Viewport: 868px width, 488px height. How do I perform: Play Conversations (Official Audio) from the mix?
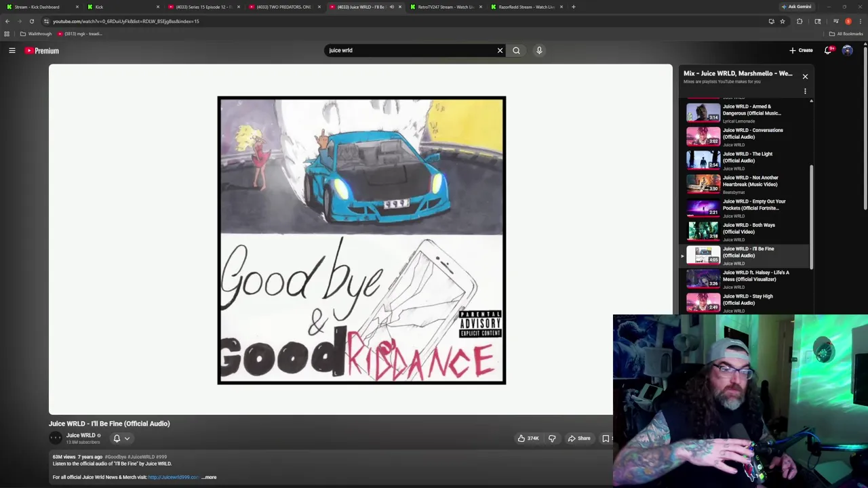(745, 136)
